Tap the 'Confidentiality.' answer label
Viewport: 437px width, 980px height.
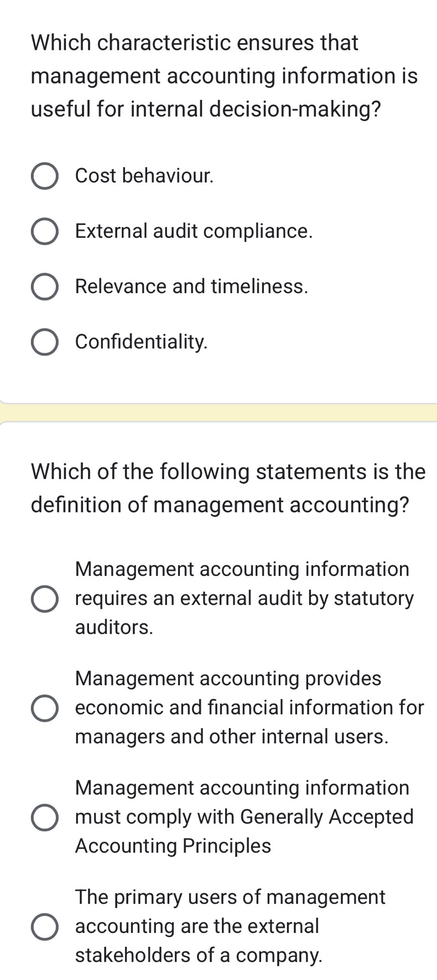142,342
